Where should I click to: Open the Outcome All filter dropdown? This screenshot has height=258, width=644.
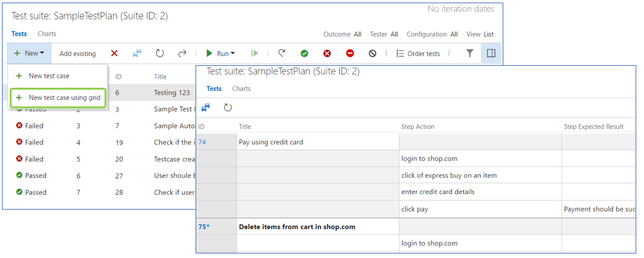[343, 35]
